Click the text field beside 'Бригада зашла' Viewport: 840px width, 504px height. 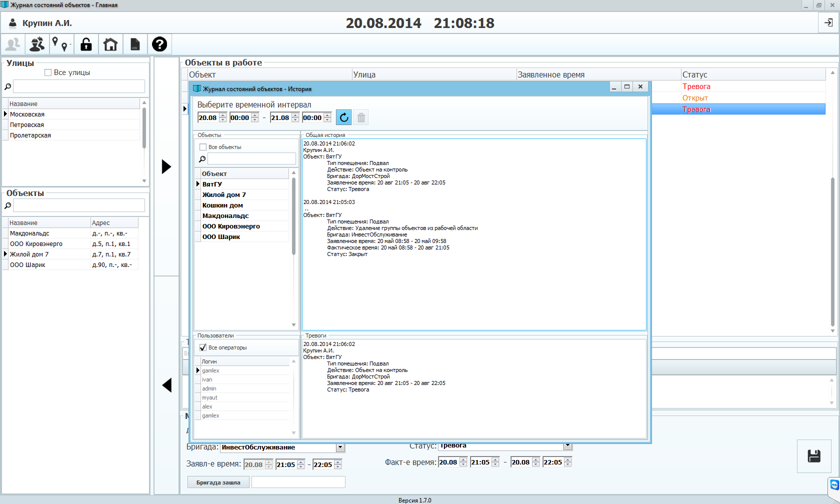coord(298,482)
